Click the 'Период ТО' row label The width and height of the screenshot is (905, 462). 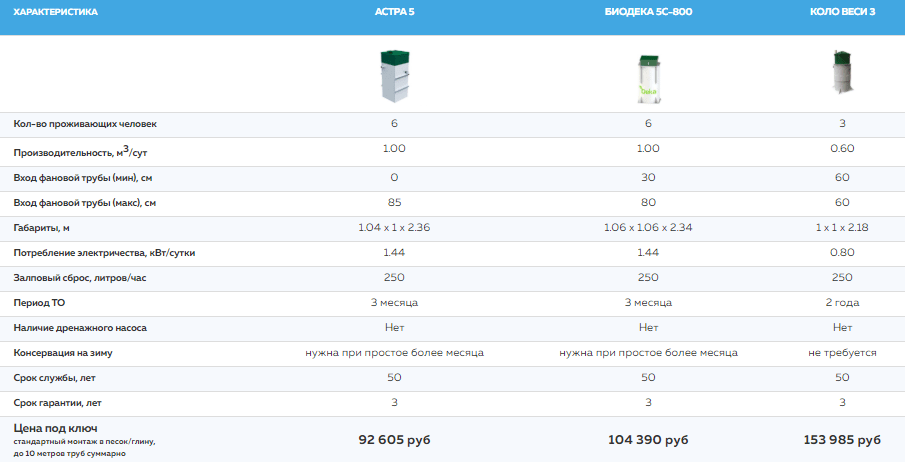[39, 303]
